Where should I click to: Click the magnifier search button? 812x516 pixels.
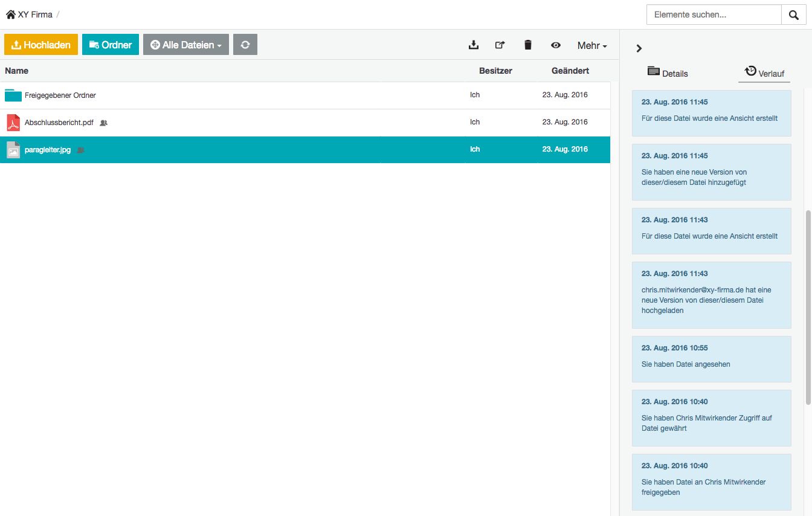794,15
